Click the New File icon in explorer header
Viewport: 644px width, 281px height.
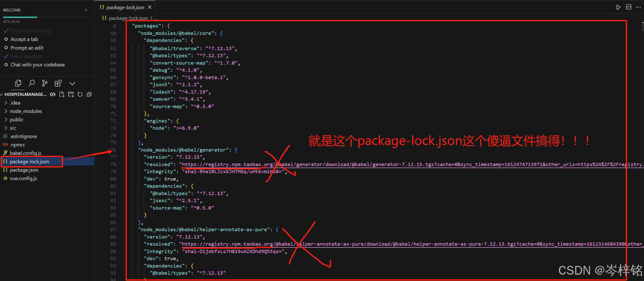(x=62, y=94)
